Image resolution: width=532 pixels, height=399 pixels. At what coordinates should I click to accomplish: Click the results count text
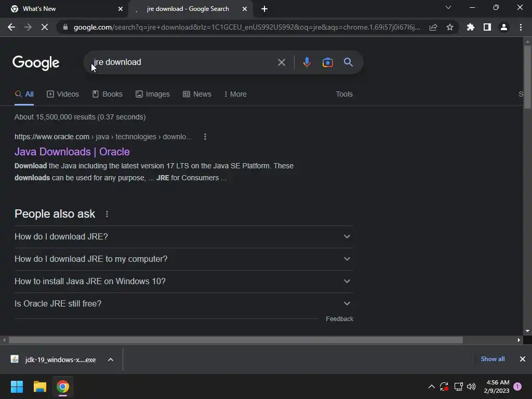[x=80, y=117]
